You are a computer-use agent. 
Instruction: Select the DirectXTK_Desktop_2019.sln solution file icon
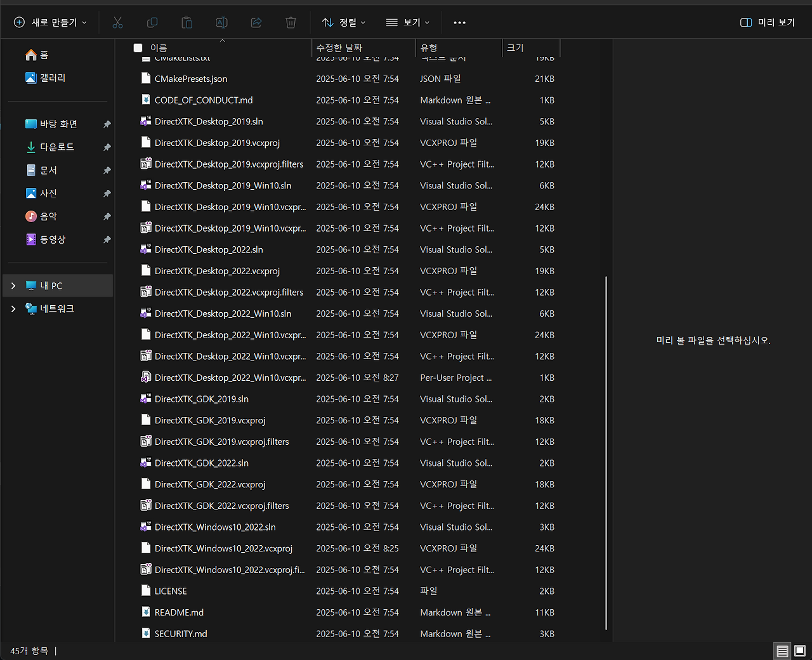click(x=146, y=121)
